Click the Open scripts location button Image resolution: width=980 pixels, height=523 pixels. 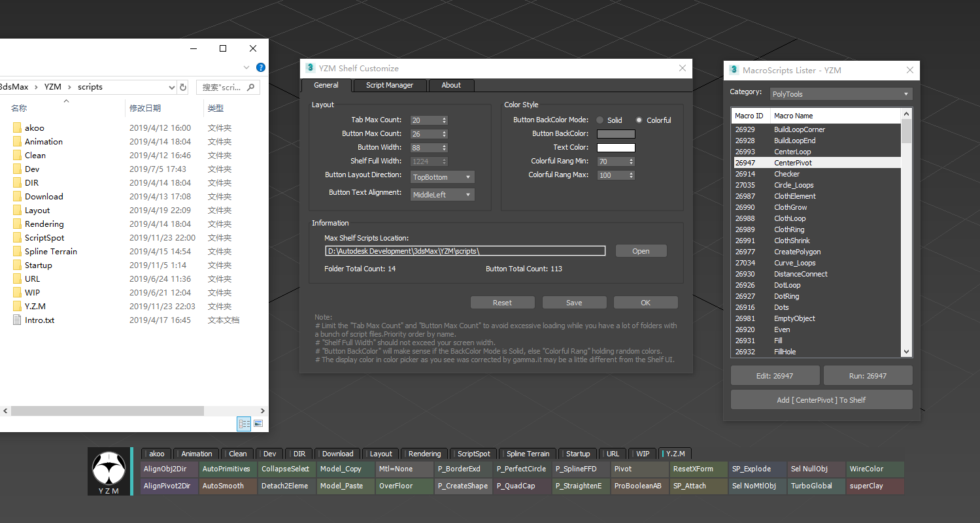[641, 251]
